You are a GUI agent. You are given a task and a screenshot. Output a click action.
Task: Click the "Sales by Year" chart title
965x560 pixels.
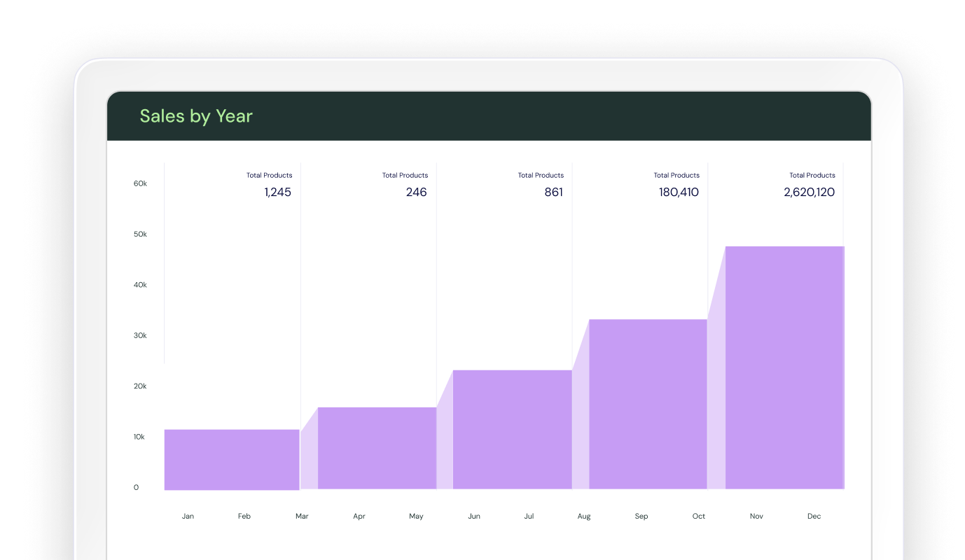(196, 116)
